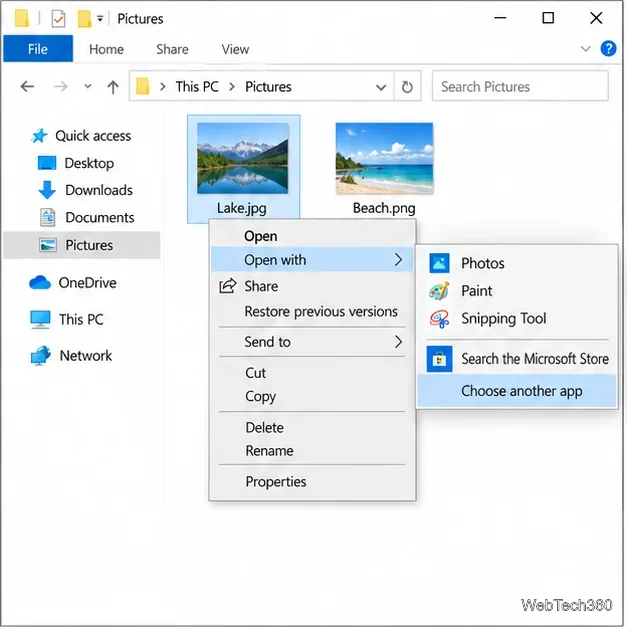
Task: Go up one folder level
Action: [x=113, y=86]
